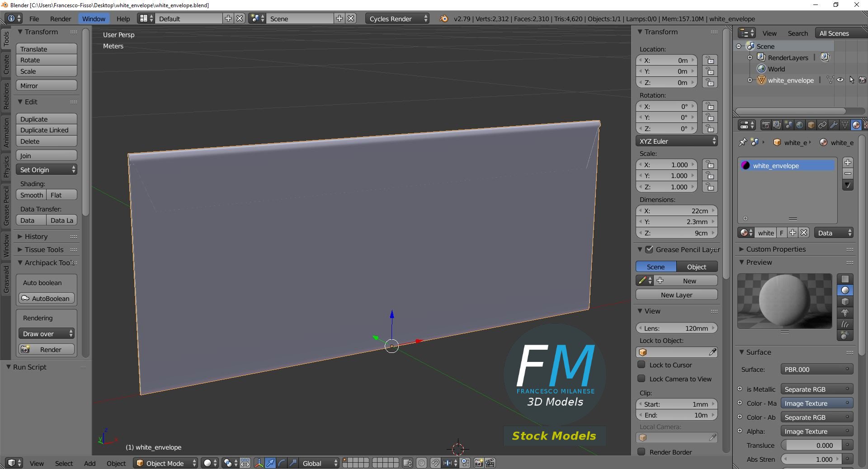Screen dimensions: 868x469
Task: Enable Lock to Cursor checkbox
Action: point(641,365)
